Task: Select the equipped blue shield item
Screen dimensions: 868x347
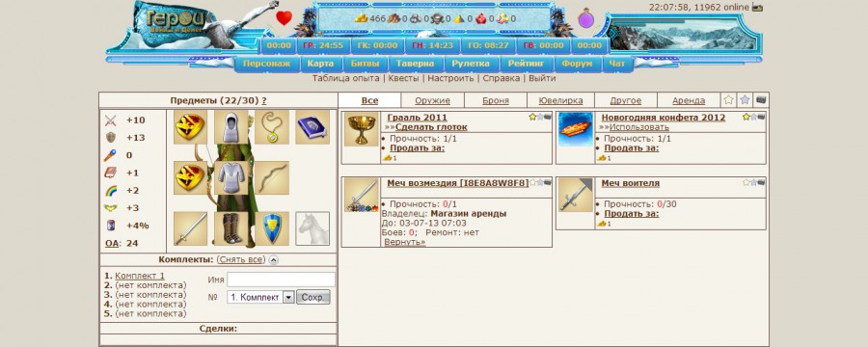Action: click(272, 228)
